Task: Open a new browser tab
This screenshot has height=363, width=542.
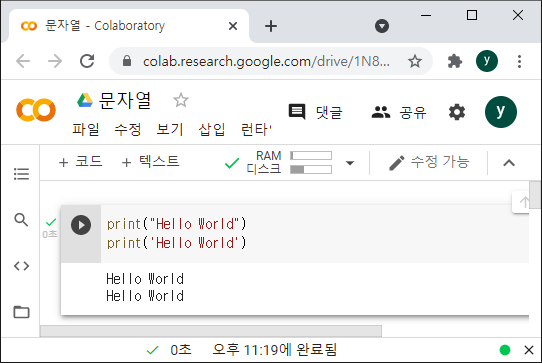Action: click(271, 26)
